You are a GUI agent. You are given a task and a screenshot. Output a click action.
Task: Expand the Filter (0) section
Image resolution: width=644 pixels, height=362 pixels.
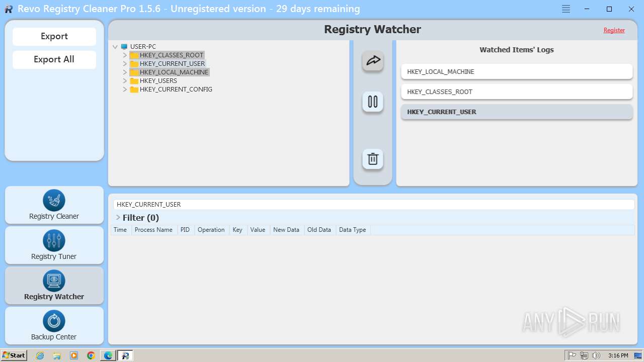point(118,218)
